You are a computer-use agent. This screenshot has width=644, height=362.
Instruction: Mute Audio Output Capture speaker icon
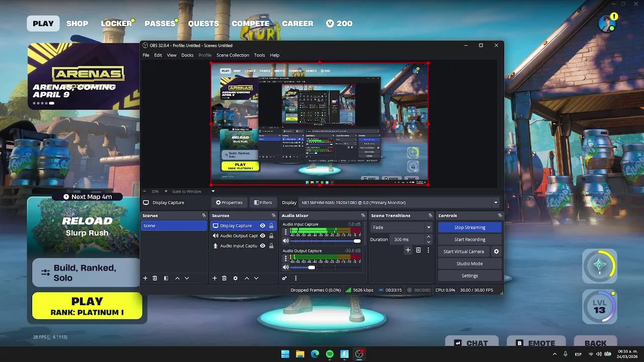tap(286, 267)
